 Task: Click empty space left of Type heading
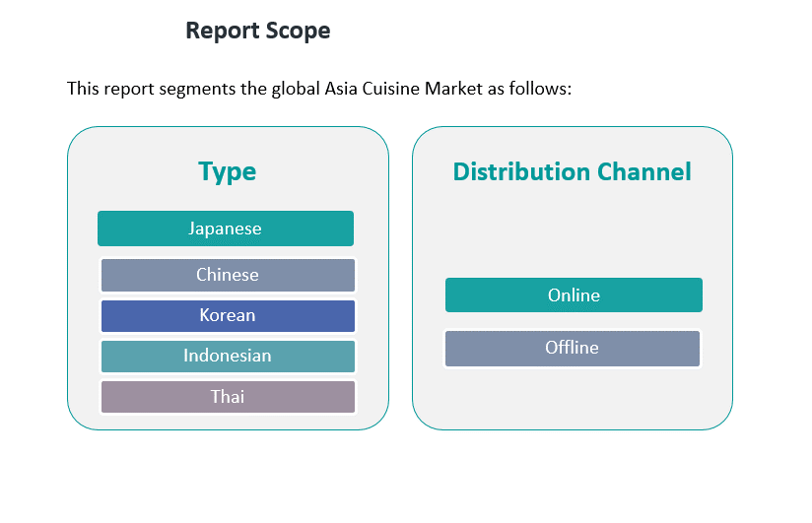click(x=128, y=171)
